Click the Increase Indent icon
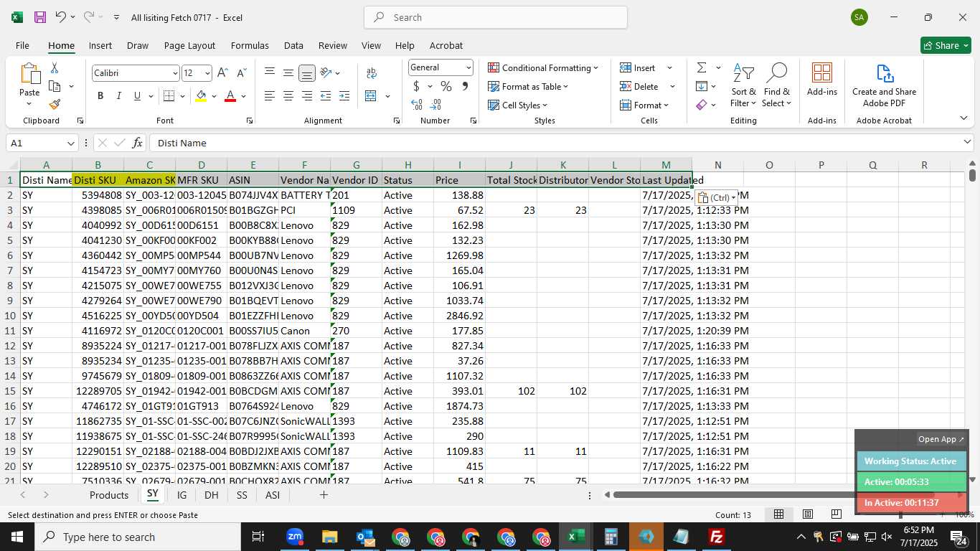This screenshot has width=980, height=551. (344, 96)
